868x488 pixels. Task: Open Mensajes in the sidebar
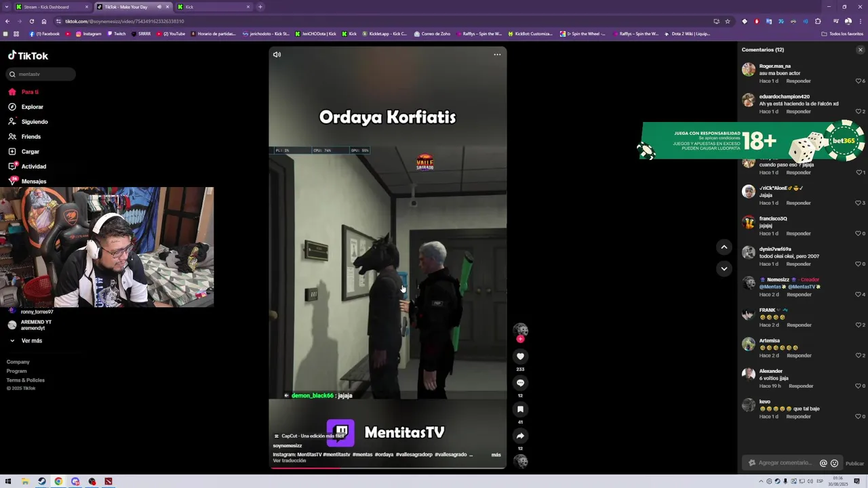(33, 181)
